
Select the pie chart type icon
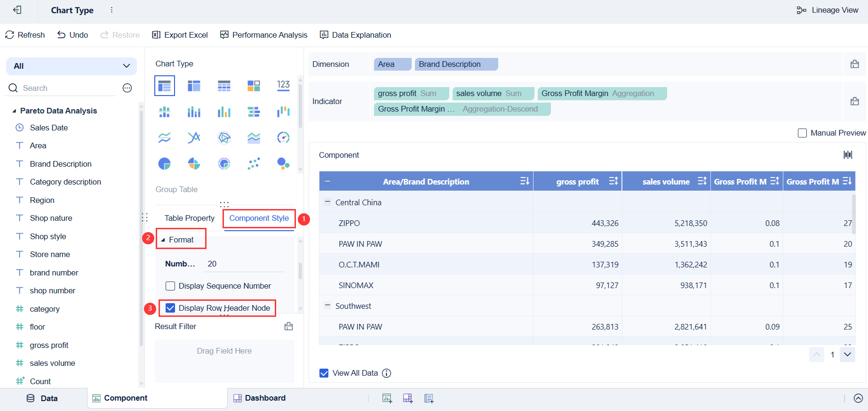164,163
